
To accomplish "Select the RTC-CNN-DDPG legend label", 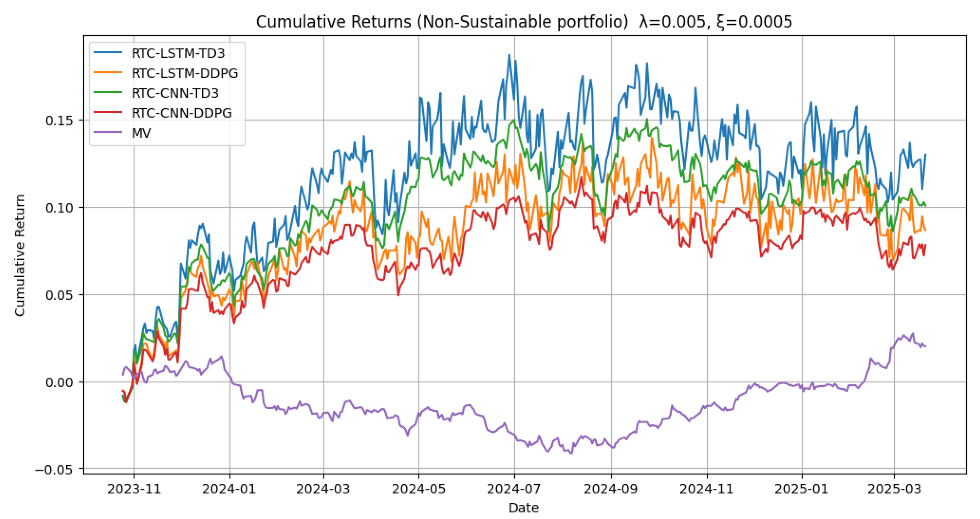I will pyautogui.click(x=181, y=113).
